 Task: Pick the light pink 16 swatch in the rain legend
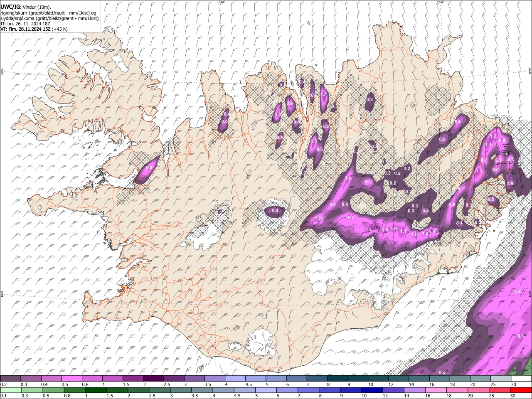pos(436,390)
